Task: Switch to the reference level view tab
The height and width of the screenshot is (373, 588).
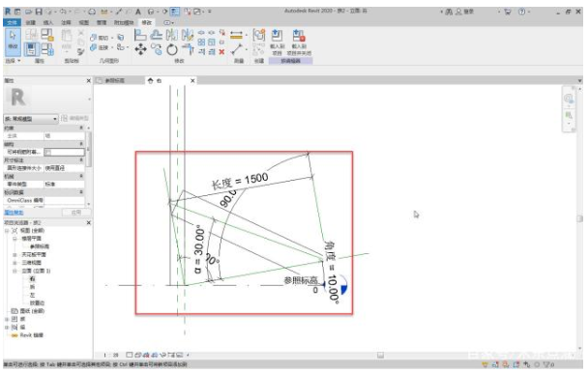Action: pyautogui.click(x=114, y=80)
